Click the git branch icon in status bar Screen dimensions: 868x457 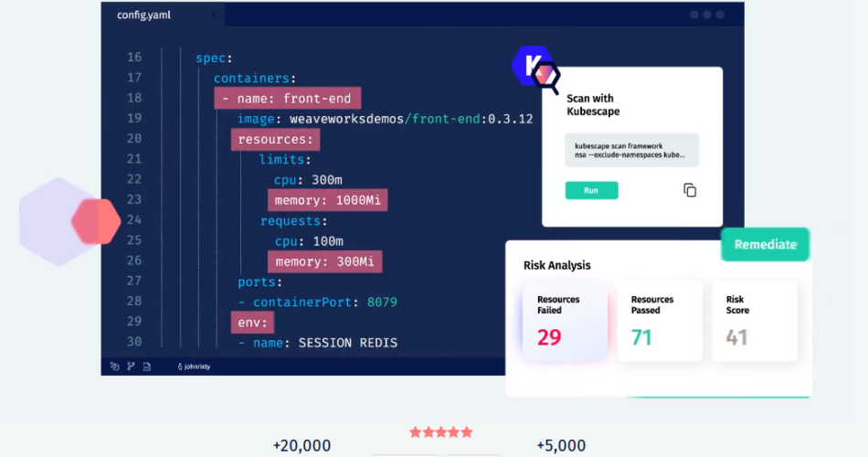131,366
